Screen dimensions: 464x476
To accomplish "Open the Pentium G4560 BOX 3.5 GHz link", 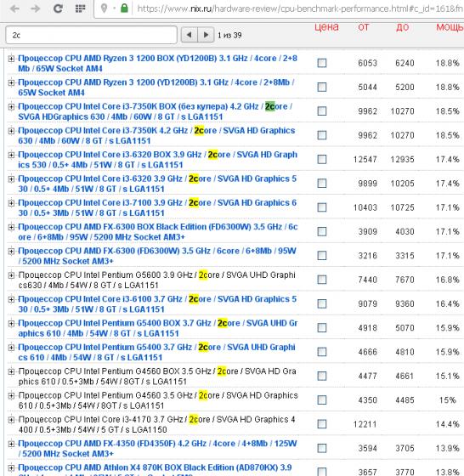I will (x=157, y=376).
